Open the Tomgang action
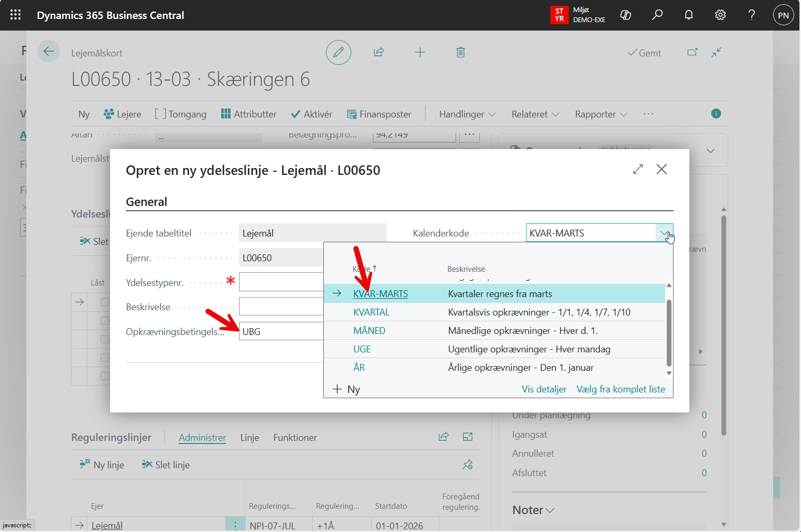Screen dimensions: 801x532 pos(181,114)
